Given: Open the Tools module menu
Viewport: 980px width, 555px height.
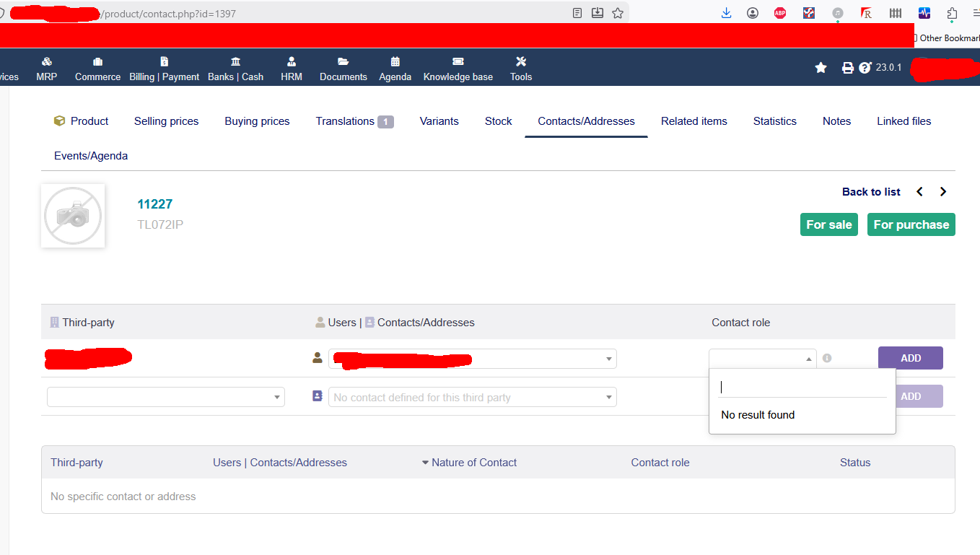Looking at the screenshot, I should (x=520, y=69).
